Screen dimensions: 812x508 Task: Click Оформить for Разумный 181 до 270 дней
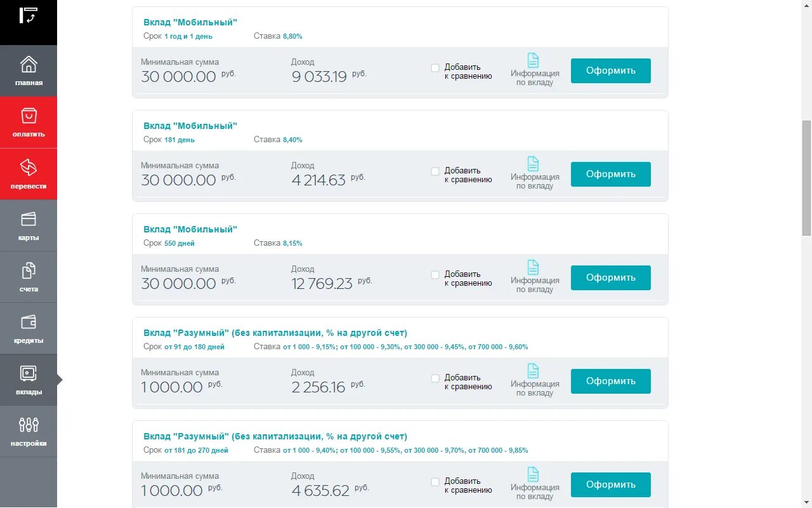(x=611, y=485)
